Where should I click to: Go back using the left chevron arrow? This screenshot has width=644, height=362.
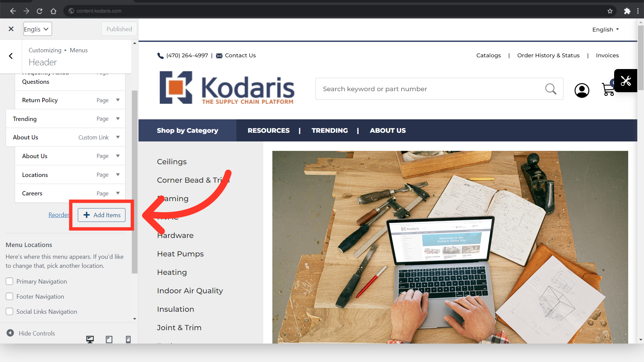(11, 56)
